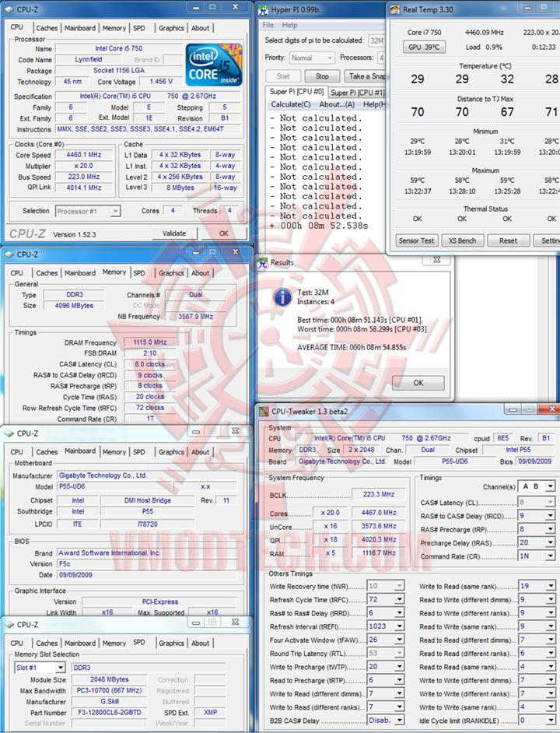Viewport: 560px width, 733px height.
Task: Click OK in the Results dialog
Action: click(418, 383)
